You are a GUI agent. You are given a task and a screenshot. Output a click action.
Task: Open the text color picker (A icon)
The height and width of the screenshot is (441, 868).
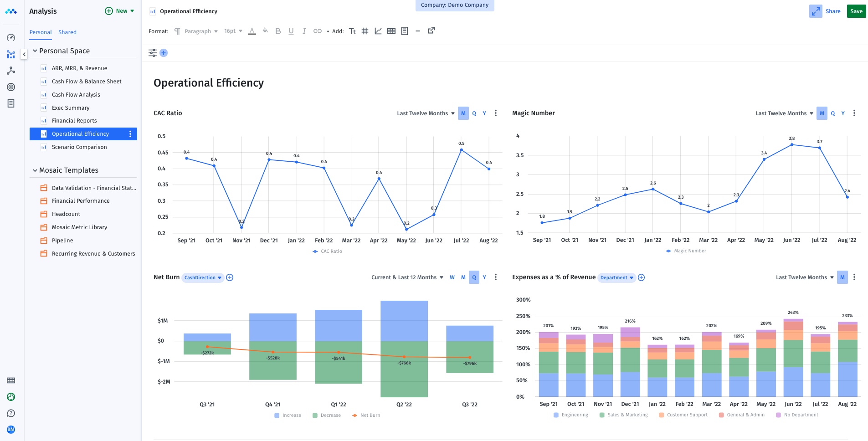(x=252, y=31)
